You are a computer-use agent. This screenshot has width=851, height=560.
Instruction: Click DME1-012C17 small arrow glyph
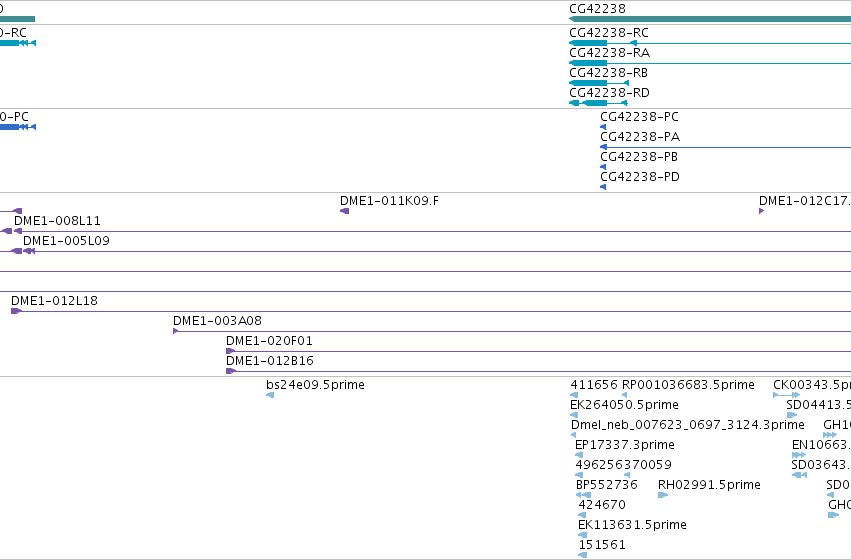click(761, 211)
